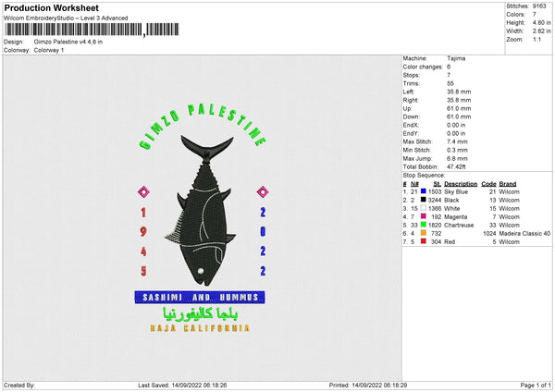The image size is (555, 392).
Task: Click the St. column header
Action: (x=438, y=184)
